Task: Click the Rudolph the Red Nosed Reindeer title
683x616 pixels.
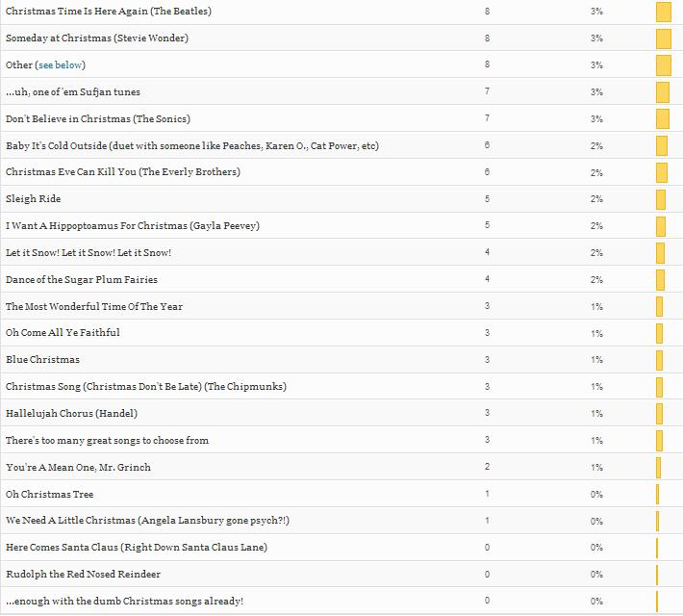Action: (x=83, y=575)
